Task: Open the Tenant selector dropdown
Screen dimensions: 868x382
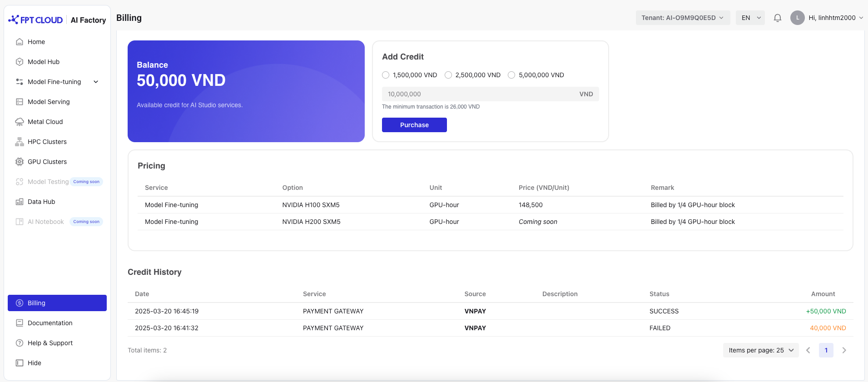Action: point(683,18)
